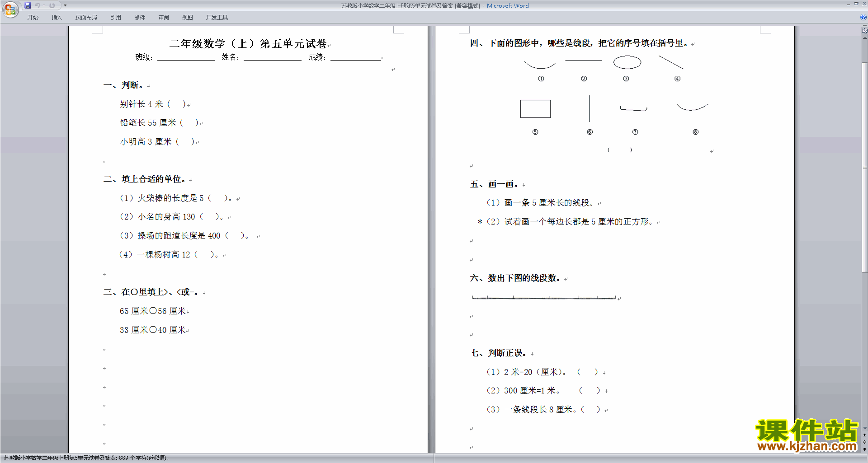Click the heading 六、数出下图的线段数。

tap(515, 278)
